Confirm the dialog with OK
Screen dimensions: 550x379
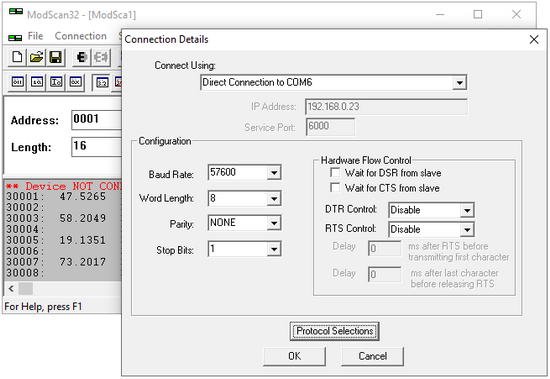[294, 357]
